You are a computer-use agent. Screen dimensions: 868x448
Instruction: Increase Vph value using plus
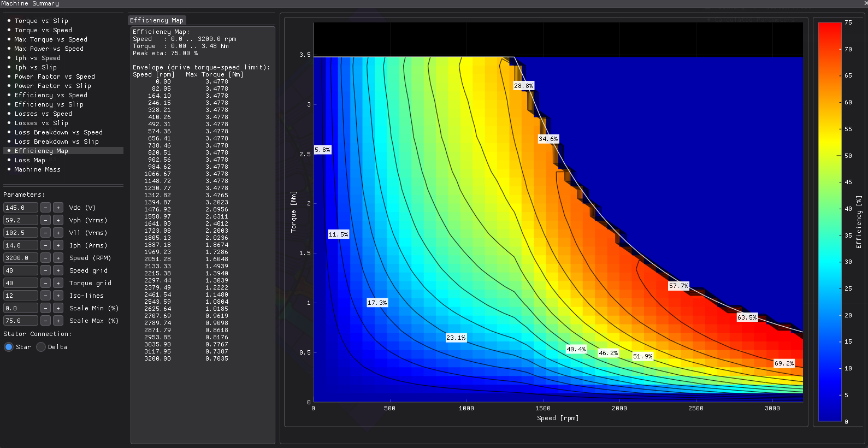[58, 220]
